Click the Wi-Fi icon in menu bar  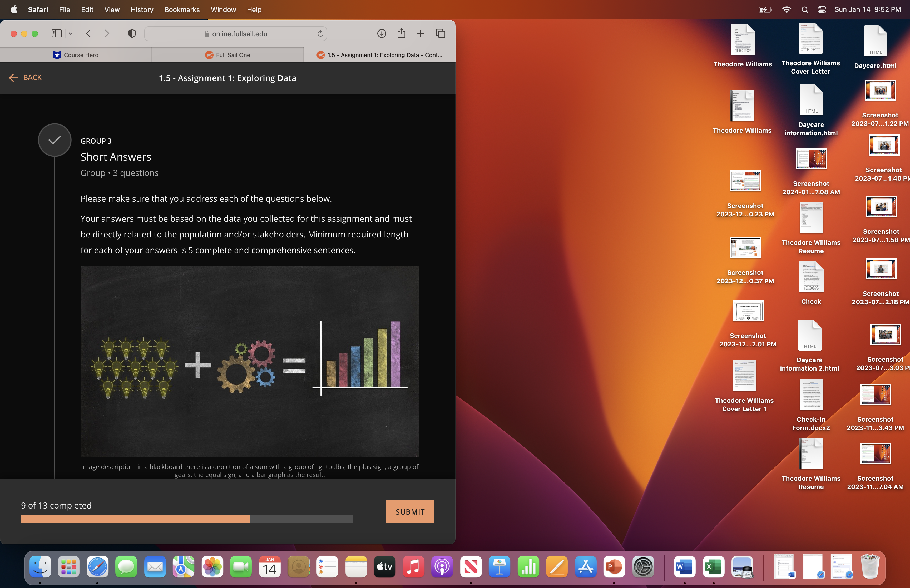pyautogui.click(x=787, y=9)
